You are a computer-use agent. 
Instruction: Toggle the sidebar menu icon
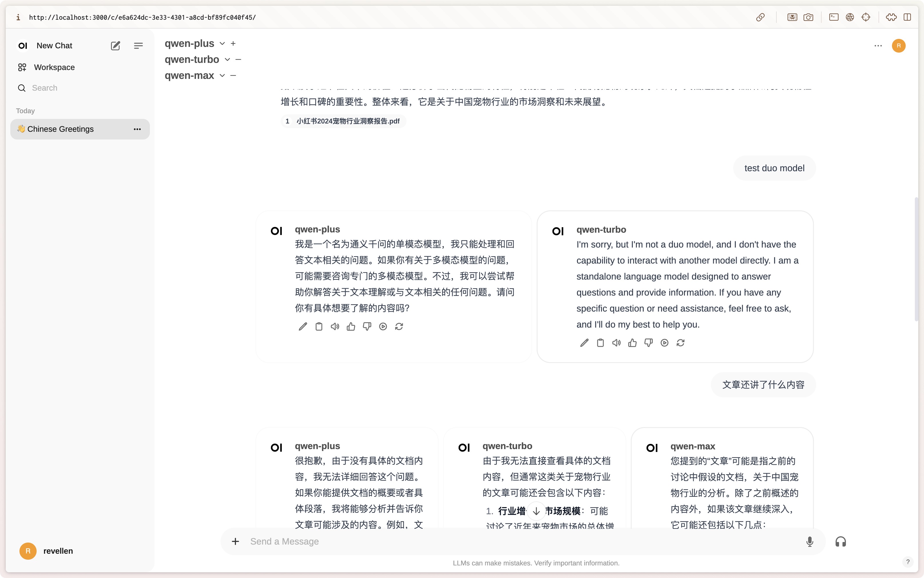click(x=138, y=46)
